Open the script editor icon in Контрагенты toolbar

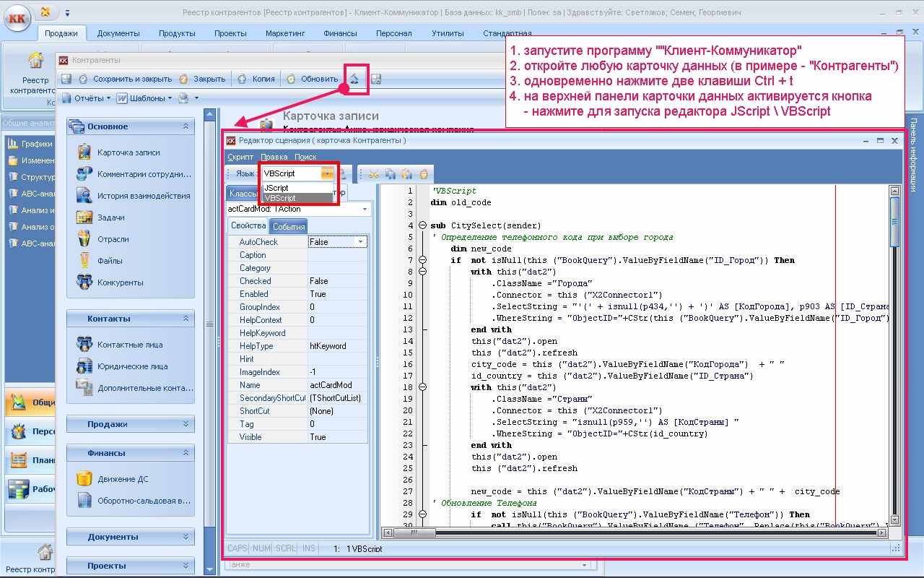tap(354, 79)
